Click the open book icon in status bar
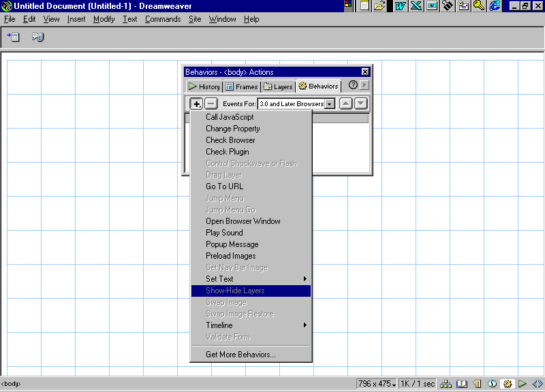The image size is (545, 392). 462,384
